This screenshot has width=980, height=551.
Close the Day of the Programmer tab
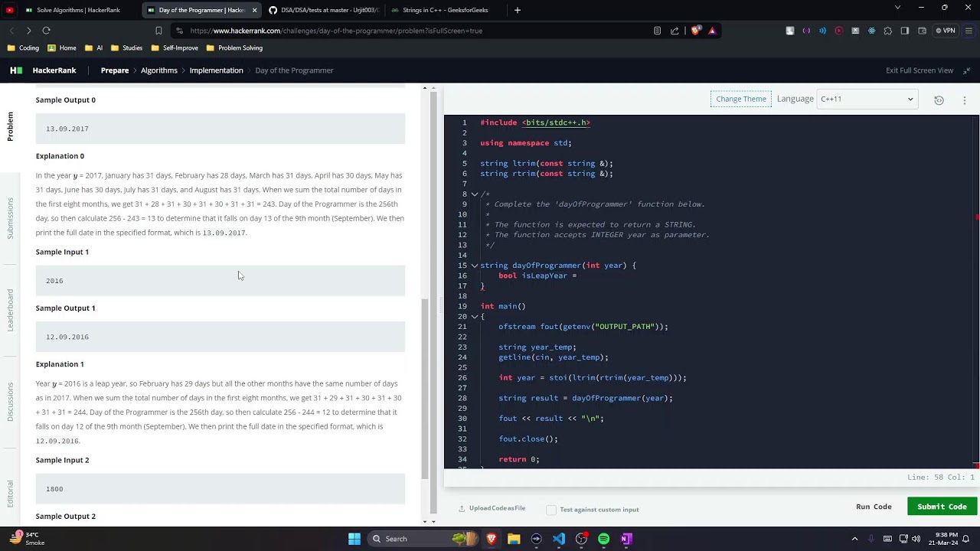253,10
